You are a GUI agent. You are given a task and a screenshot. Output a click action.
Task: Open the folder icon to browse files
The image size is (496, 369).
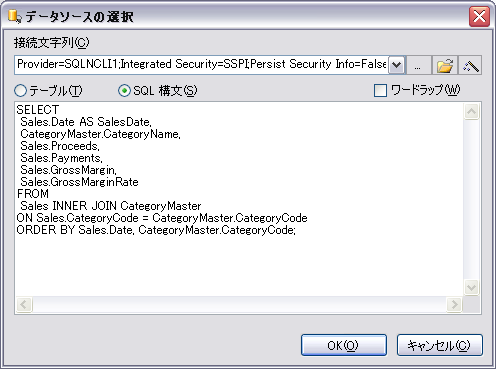[445, 65]
